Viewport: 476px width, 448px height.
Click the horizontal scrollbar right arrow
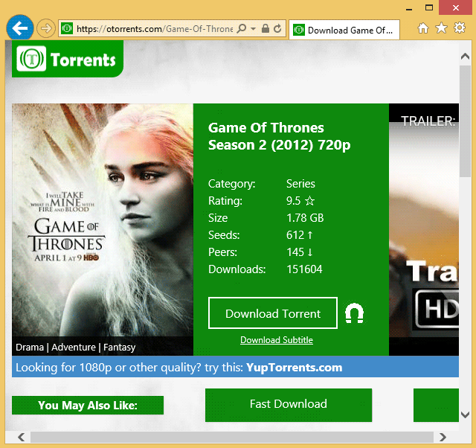coord(443,438)
